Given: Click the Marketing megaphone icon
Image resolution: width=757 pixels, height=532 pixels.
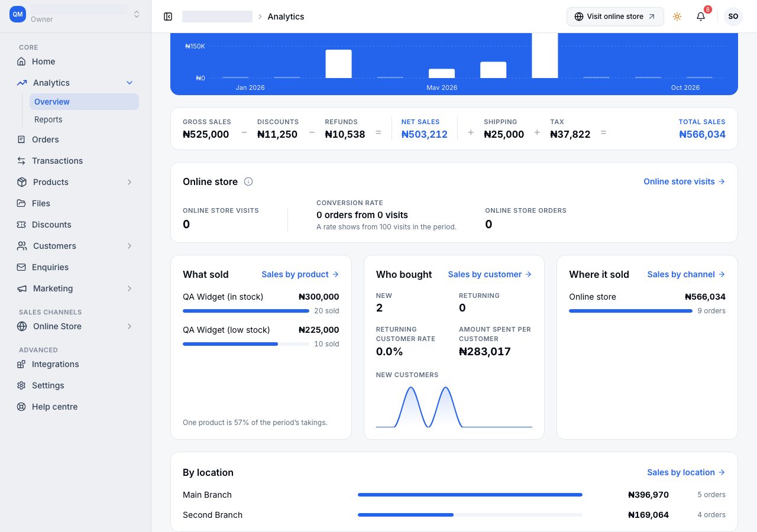Looking at the screenshot, I should (x=22, y=288).
